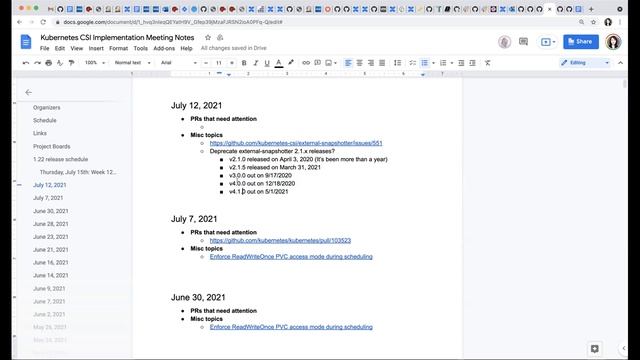Open the Insert menu
The image size is (640, 360).
tap(96, 48)
